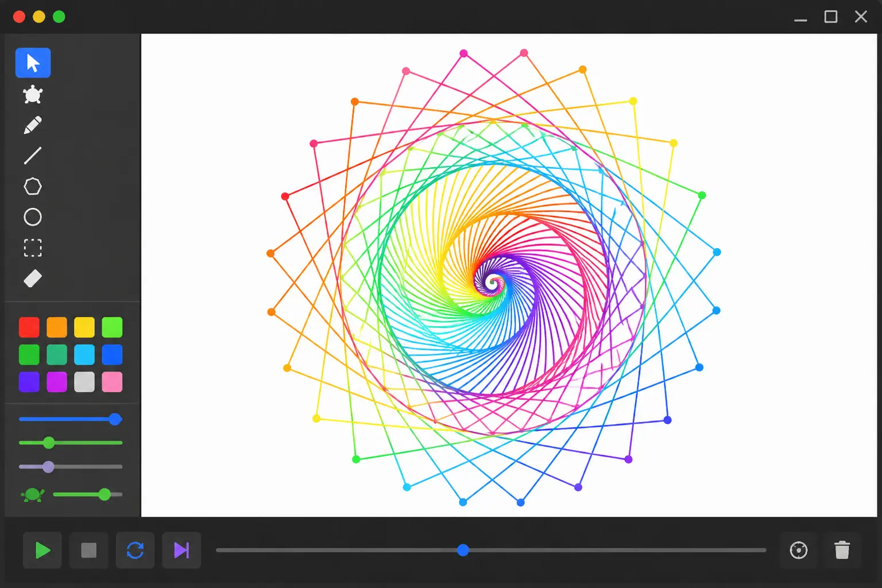Choose the magenta swatch
The image size is (882, 588).
click(x=57, y=382)
